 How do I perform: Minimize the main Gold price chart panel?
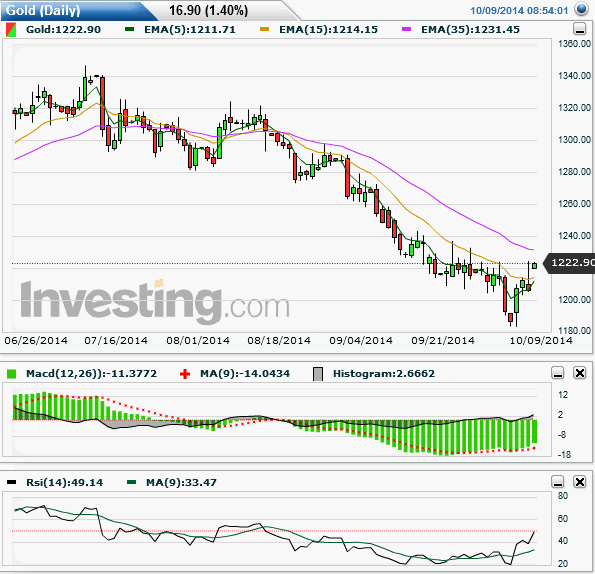pos(579,28)
